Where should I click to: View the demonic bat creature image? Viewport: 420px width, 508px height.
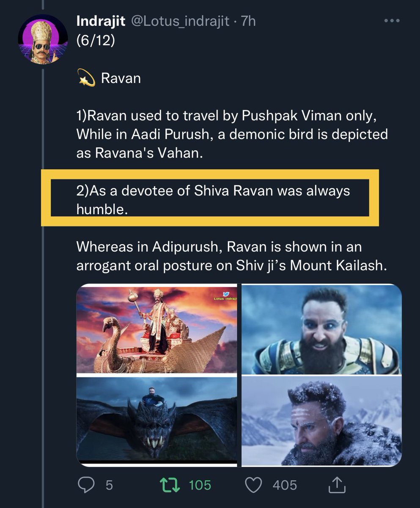pos(156,421)
